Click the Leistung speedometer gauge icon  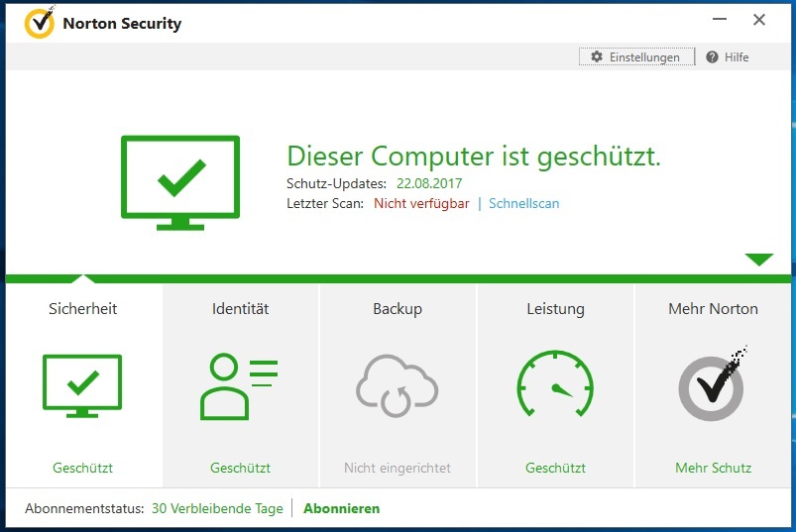555,385
